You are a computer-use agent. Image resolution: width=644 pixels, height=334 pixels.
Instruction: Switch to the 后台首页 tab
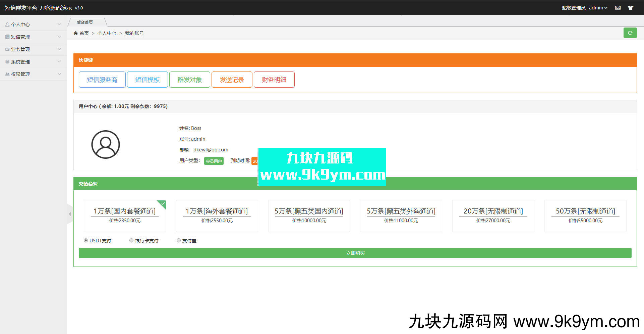pyautogui.click(x=85, y=22)
